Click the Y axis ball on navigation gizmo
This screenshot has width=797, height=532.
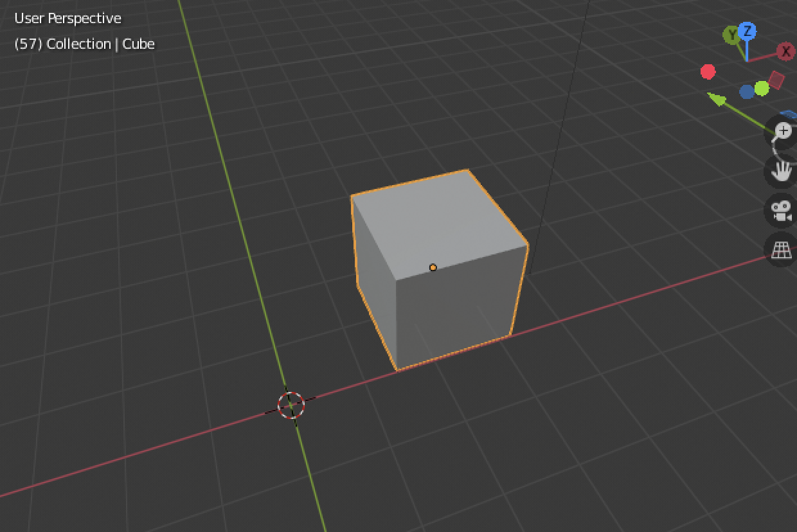731,35
